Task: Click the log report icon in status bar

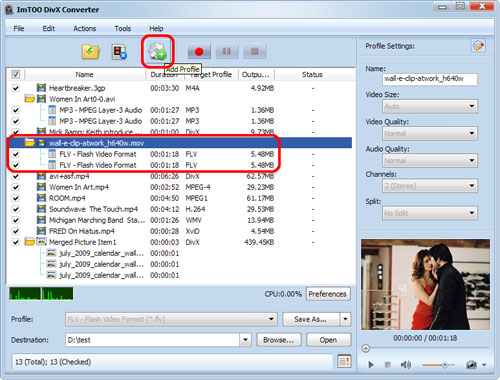Action: tap(344, 361)
